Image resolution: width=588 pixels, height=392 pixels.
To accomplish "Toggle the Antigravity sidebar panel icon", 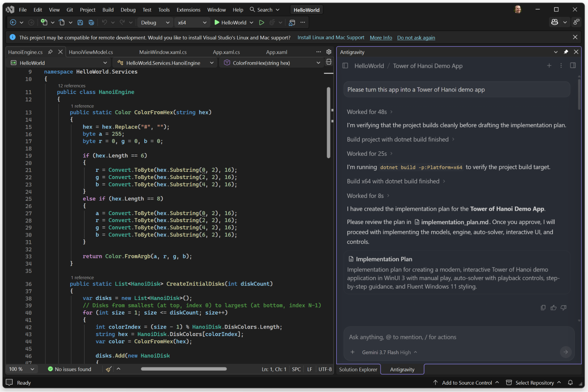I will (345, 66).
